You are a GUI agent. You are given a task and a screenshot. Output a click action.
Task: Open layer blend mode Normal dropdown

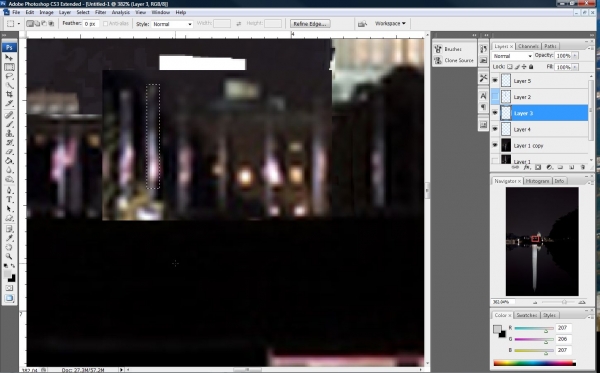point(512,56)
